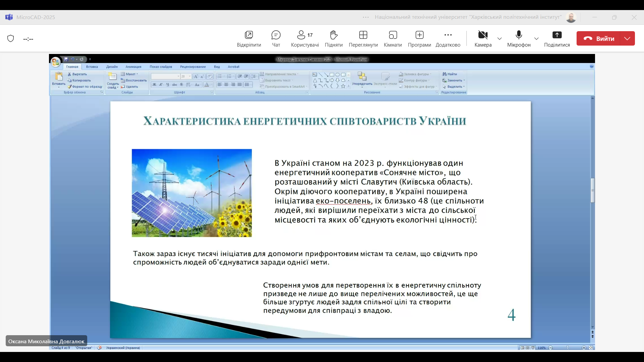Click the user profile avatar
The width and height of the screenshot is (644, 362).
click(571, 17)
